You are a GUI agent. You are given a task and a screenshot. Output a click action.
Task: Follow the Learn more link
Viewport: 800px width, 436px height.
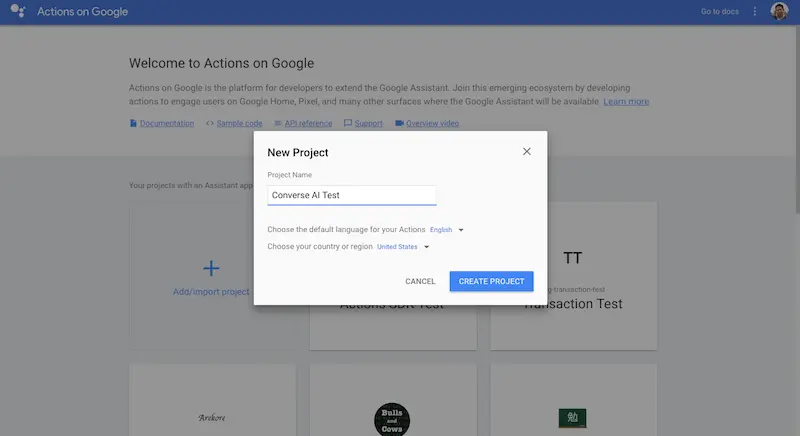click(x=626, y=101)
